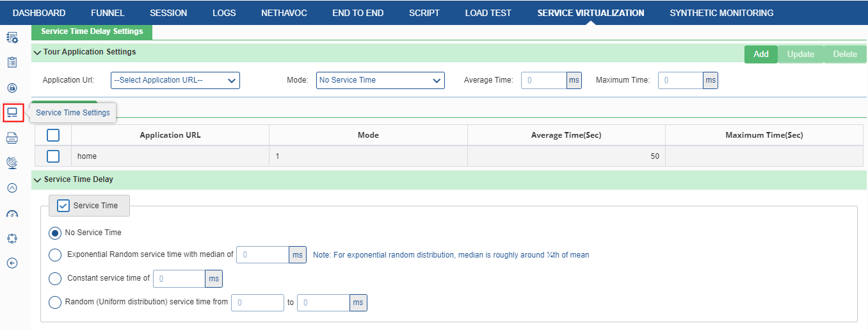The height and width of the screenshot is (330, 868).
Task: Click the padlock sidebar icon
Action: pos(12,88)
